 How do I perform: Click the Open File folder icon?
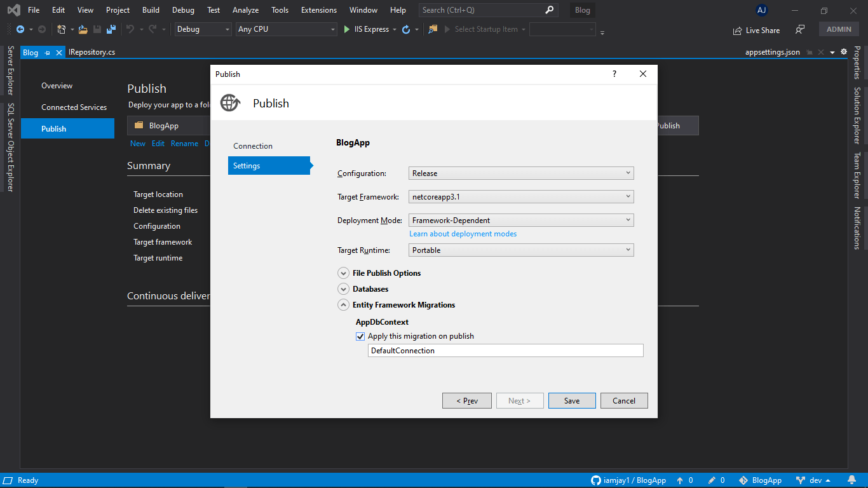[83, 29]
